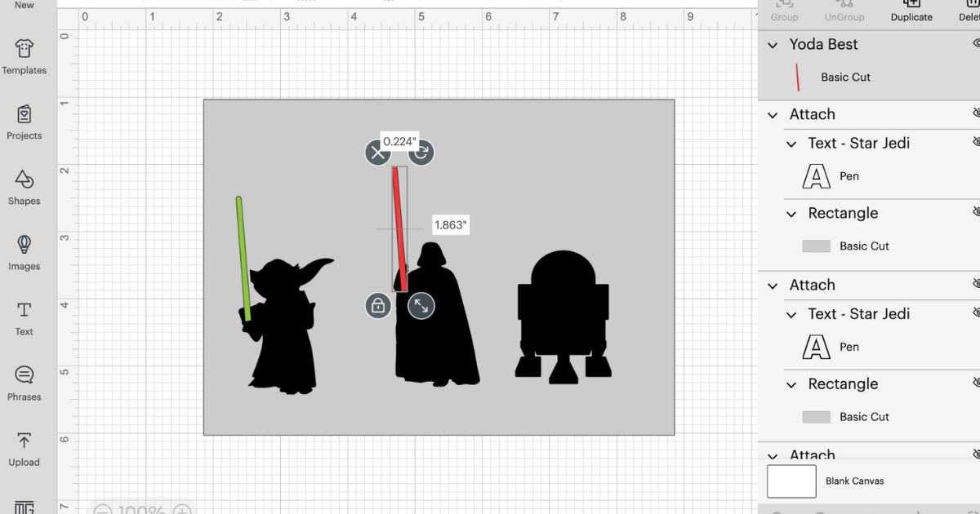Click the gray swatch in upper Rectangle layer
Screen dimensions: 980x514
817,246
